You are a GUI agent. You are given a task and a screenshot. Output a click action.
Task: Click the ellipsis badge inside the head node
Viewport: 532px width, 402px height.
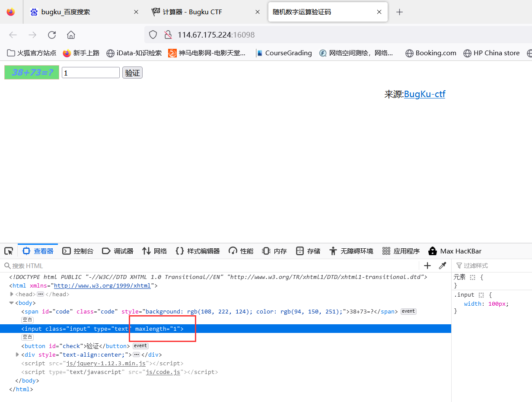click(40, 294)
